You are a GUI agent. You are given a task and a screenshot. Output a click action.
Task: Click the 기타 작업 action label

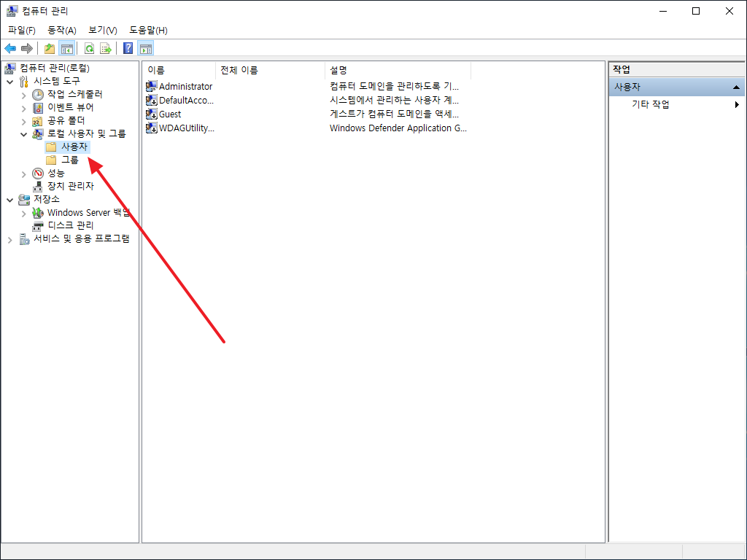[x=650, y=104]
